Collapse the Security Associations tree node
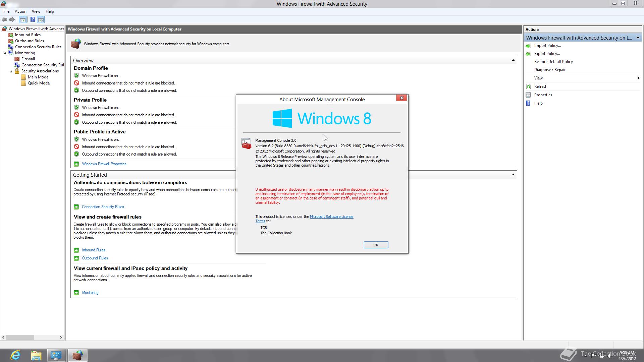 pos(11,71)
